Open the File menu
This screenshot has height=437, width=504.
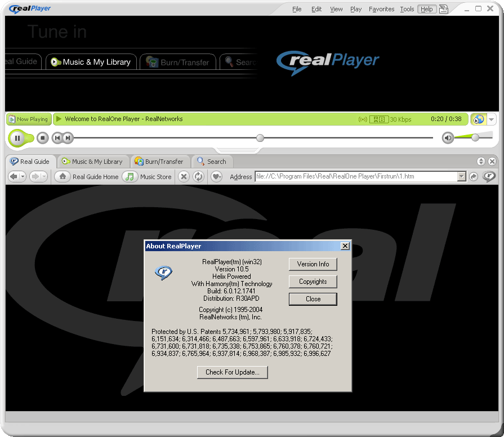[297, 9]
